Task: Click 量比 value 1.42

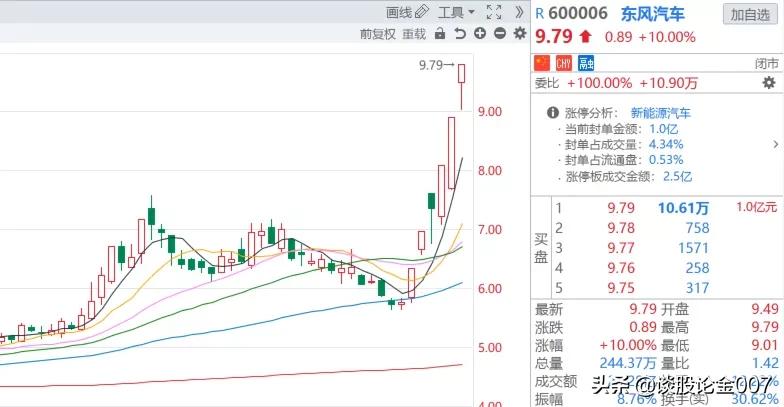Action: (765, 363)
